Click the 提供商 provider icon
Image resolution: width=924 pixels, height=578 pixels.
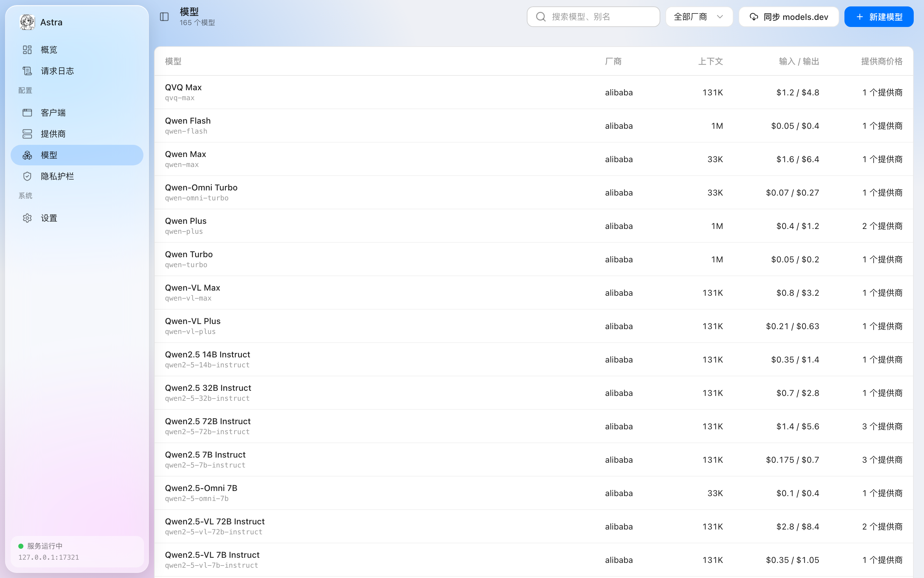(x=27, y=134)
